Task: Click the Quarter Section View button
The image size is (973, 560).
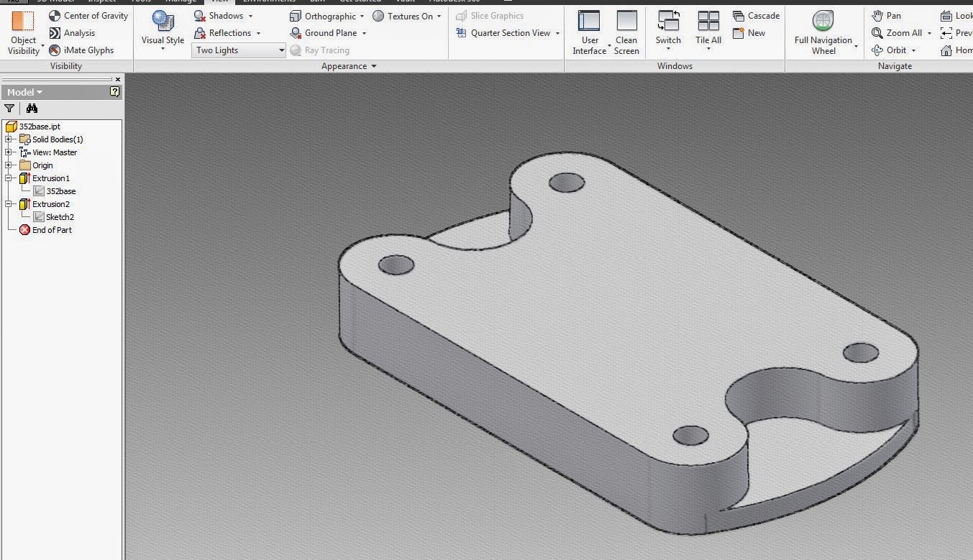Action: pos(503,33)
